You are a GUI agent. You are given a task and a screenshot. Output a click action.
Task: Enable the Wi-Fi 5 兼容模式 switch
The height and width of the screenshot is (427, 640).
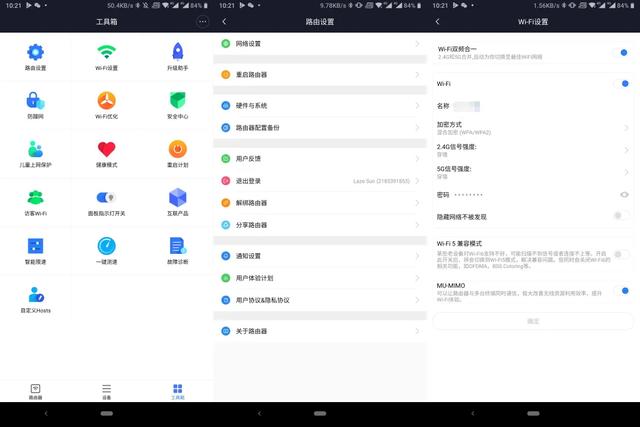click(621, 254)
